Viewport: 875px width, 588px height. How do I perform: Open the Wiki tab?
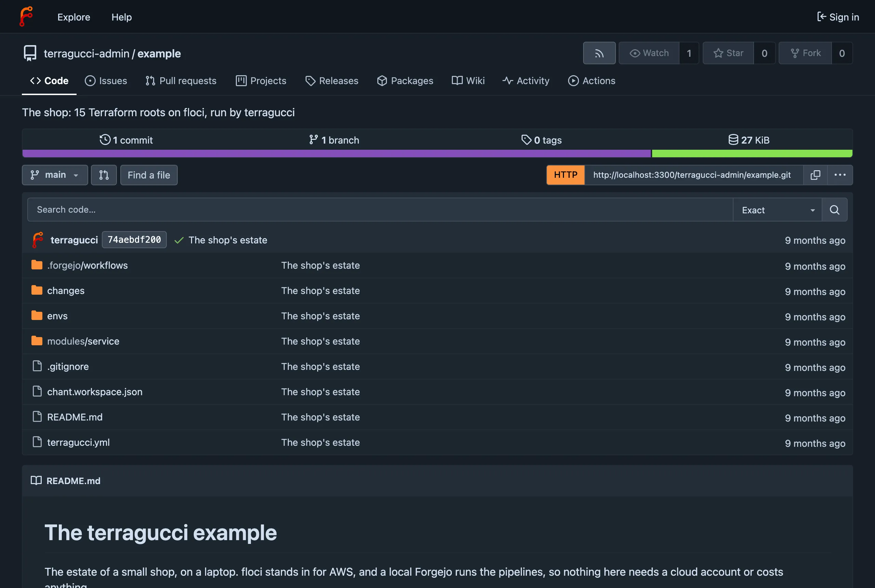click(x=468, y=81)
